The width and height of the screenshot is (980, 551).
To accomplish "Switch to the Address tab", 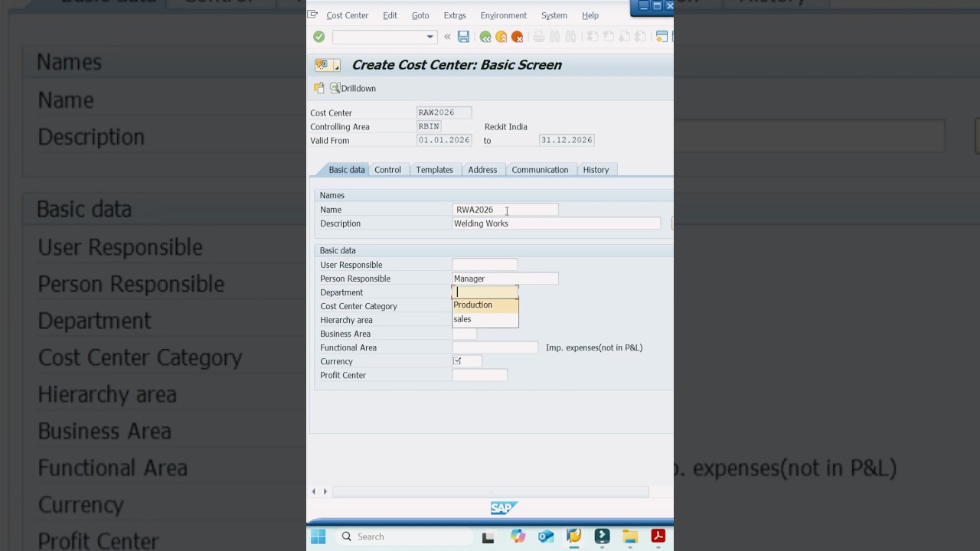I will click(x=482, y=170).
